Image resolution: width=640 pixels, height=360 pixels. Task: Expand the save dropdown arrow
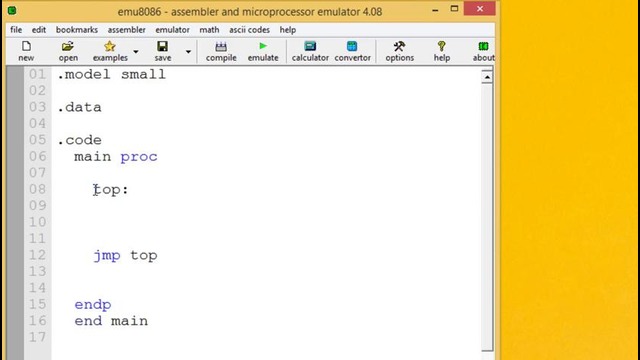click(x=188, y=52)
